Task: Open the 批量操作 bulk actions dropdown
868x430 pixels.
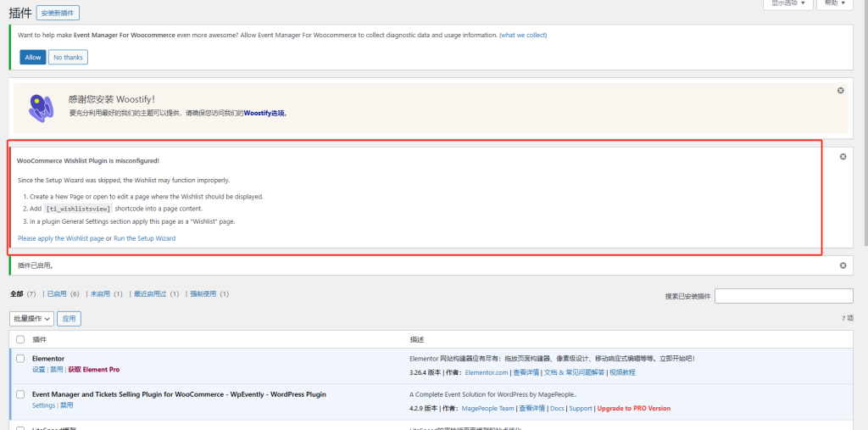Action: (x=32, y=319)
